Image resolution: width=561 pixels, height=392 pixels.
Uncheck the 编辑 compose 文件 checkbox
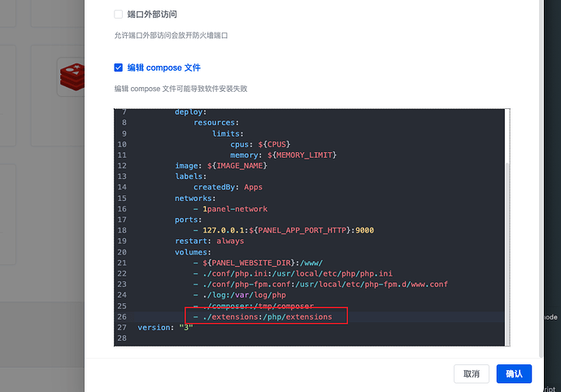[x=119, y=68]
